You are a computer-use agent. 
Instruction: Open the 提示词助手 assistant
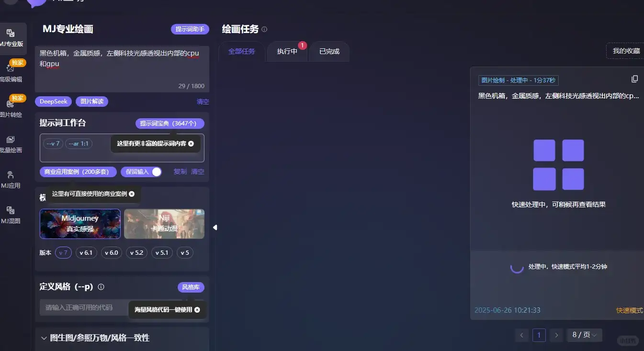[x=190, y=29]
